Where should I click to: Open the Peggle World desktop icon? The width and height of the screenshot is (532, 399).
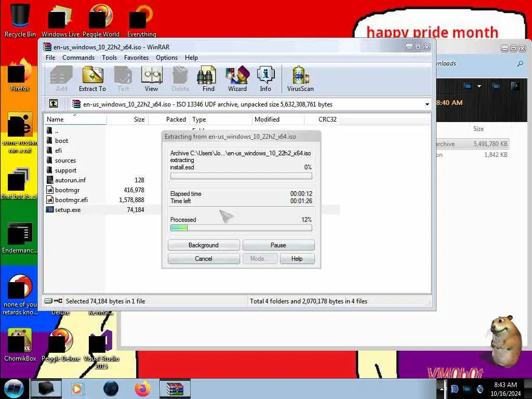coord(101,20)
